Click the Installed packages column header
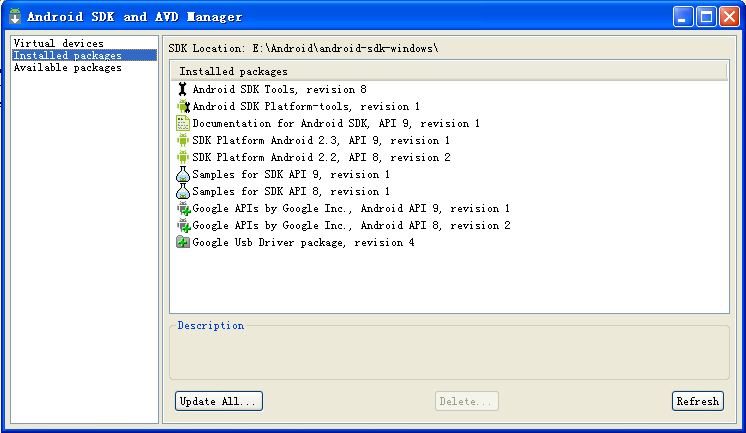 450,72
